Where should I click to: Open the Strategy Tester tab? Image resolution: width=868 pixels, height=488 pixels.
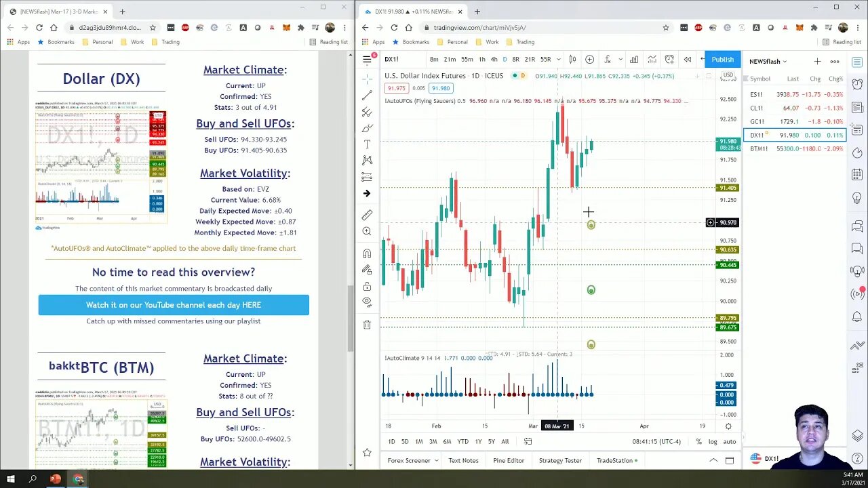(560, 461)
